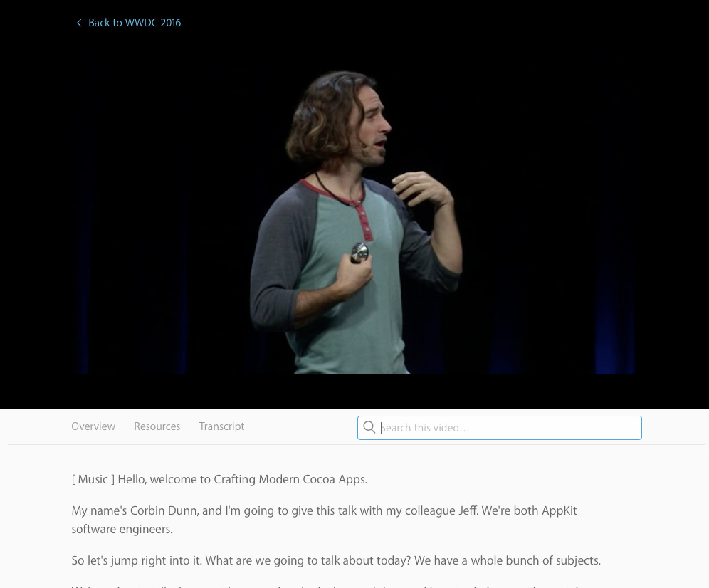Click the black bar beneath the video picture

pos(354,392)
